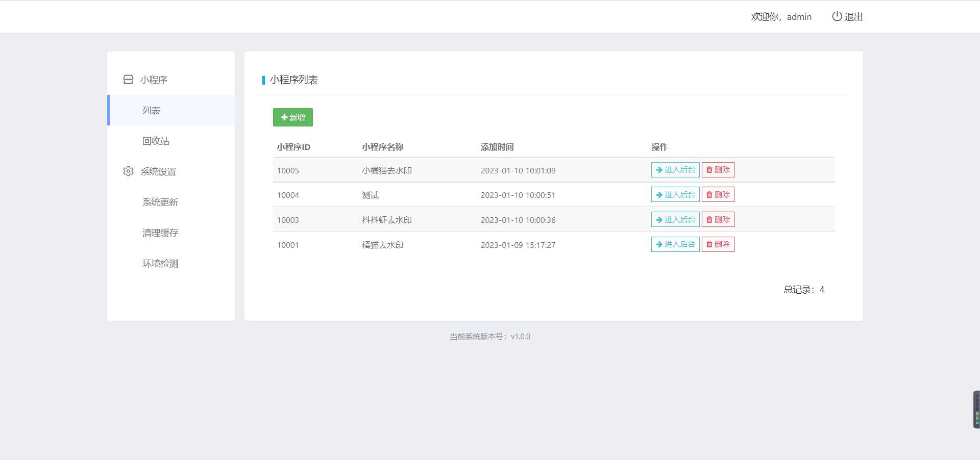
Task: Click the 小程序 app icon in sidebar
Action: pyautogui.click(x=128, y=79)
